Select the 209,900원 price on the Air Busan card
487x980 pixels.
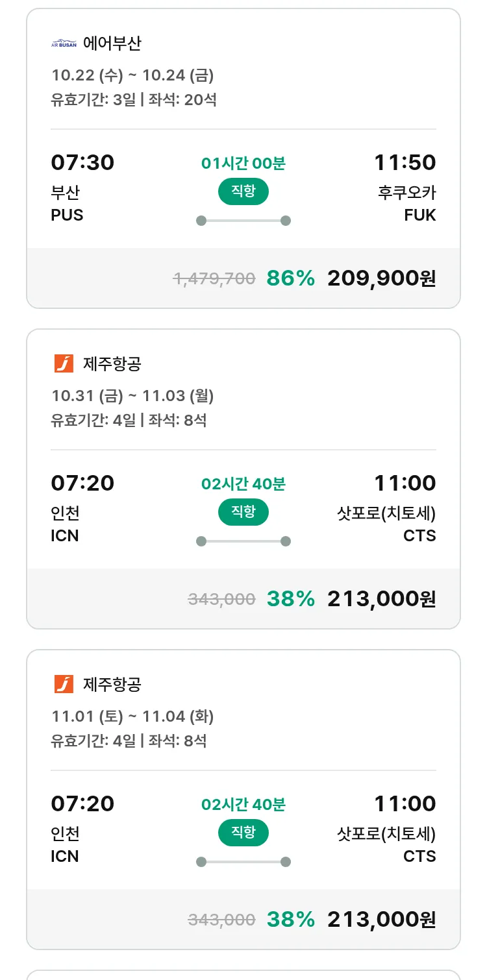point(381,278)
